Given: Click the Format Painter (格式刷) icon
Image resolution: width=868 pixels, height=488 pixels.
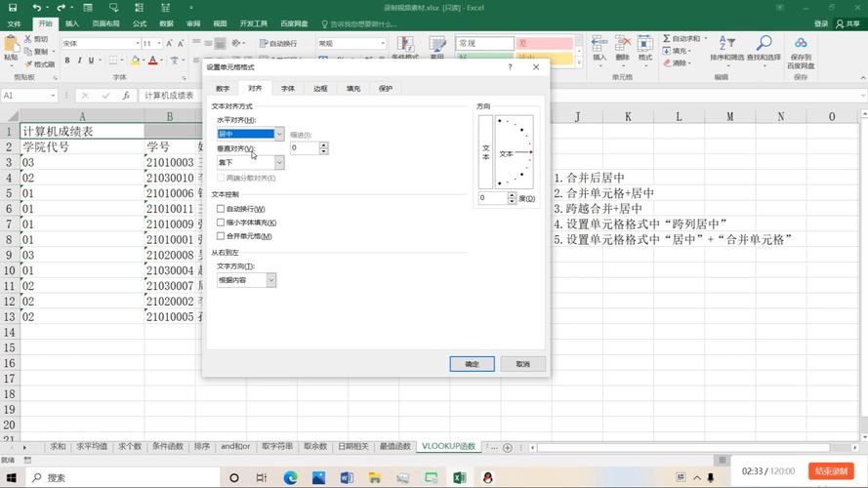Looking at the screenshot, I should (28, 64).
